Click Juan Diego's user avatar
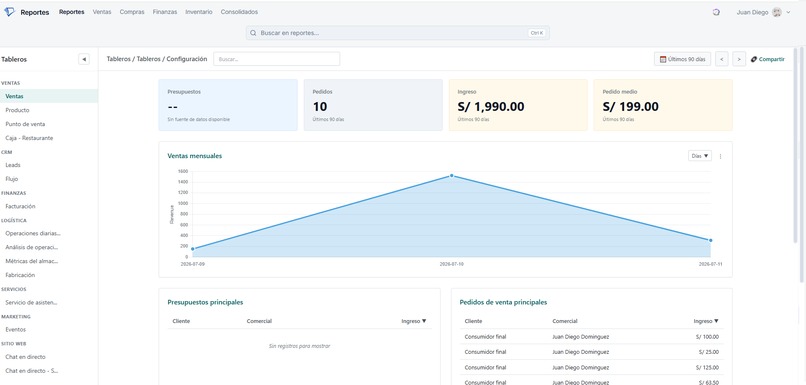 point(777,12)
